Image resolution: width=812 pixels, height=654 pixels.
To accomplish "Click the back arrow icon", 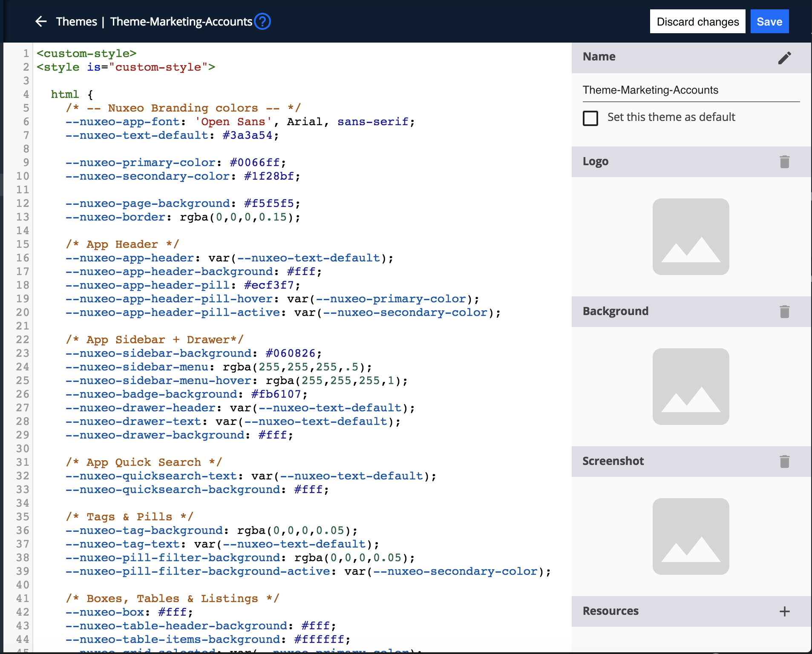I will coord(41,21).
